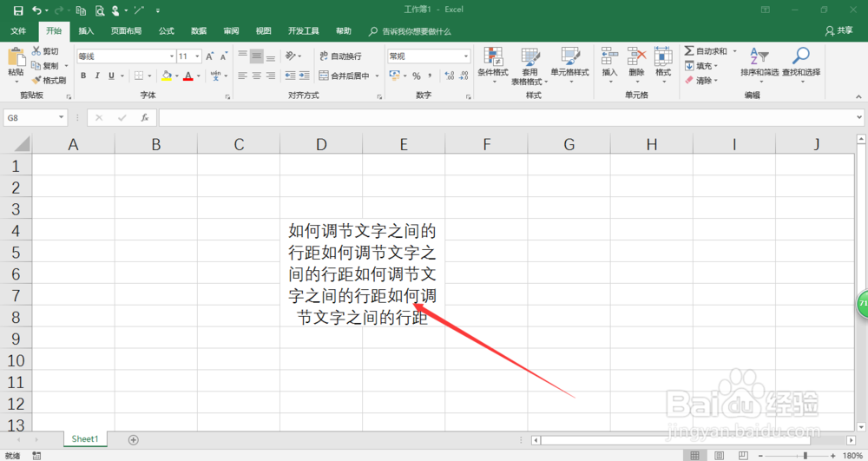Switch to the 数据 Data tab
The width and height of the screenshot is (868, 461).
199,31
